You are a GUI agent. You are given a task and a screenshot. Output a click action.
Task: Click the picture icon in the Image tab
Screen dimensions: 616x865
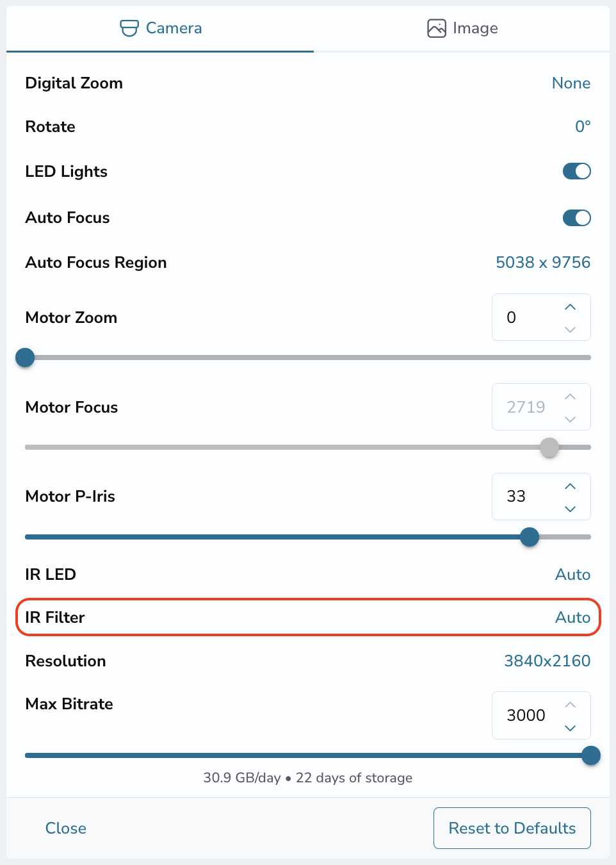click(x=437, y=28)
